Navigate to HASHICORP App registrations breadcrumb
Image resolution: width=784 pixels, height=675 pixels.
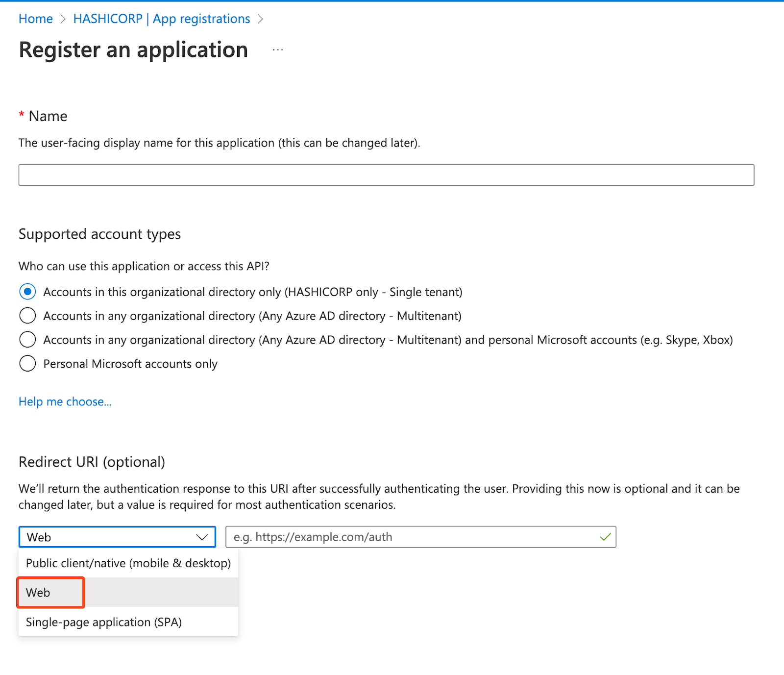click(161, 19)
